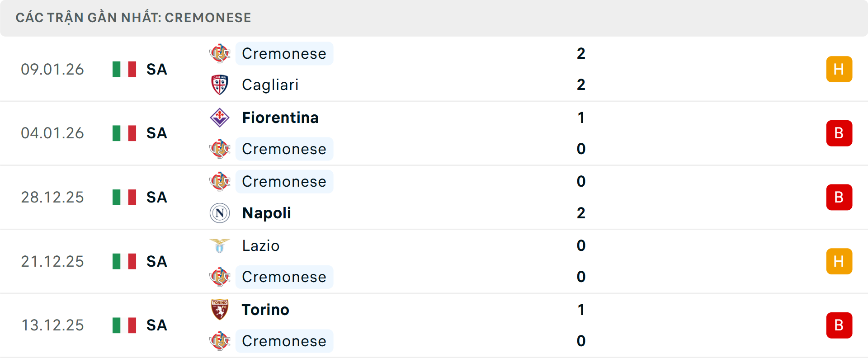The width and height of the screenshot is (868, 358).
Task: Open the Fiorentina team link
Action: pos(280,118)
